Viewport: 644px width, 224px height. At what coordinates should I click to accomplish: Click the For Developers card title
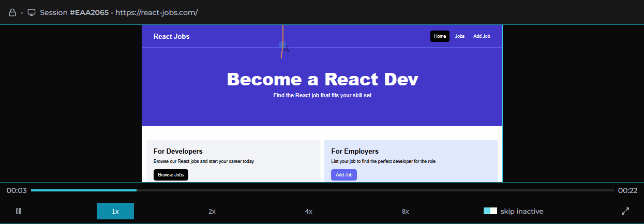pyautogui.click(x=178, y=151)
